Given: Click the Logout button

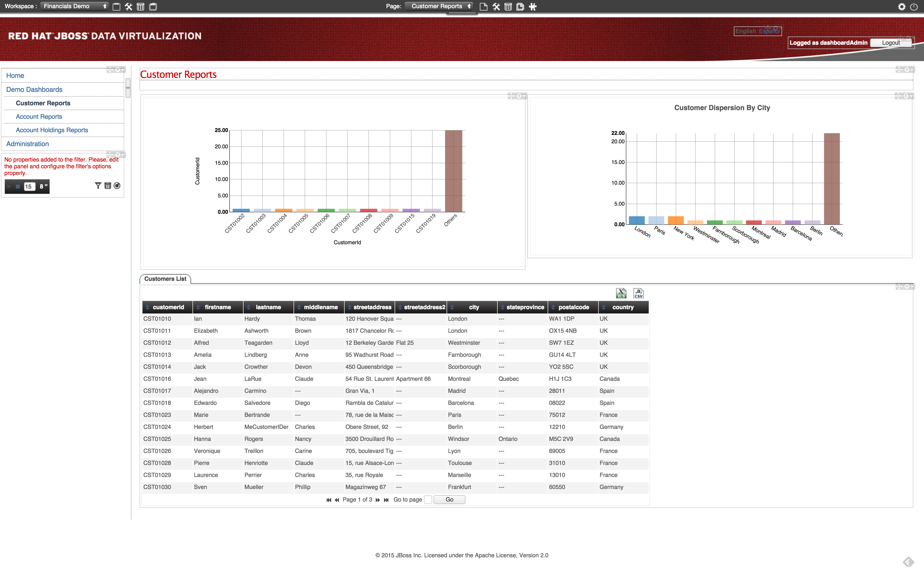Looking at the screenshot, I should (x=890, y=43).
